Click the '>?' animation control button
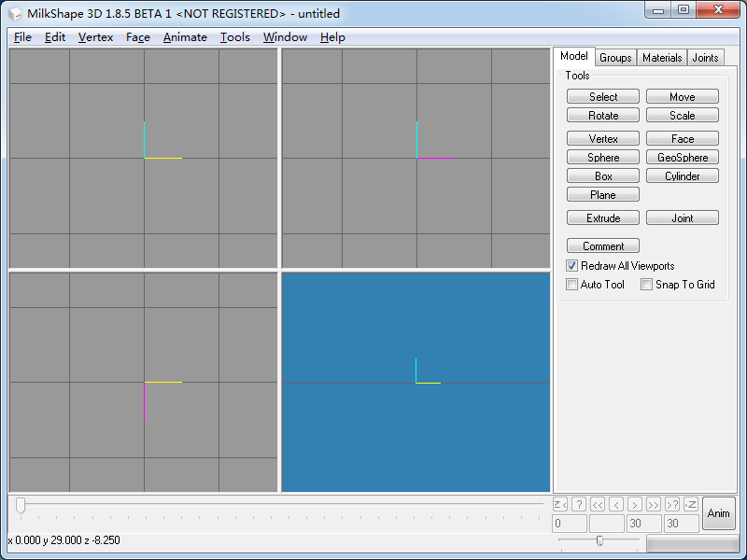 pos(672,504)
